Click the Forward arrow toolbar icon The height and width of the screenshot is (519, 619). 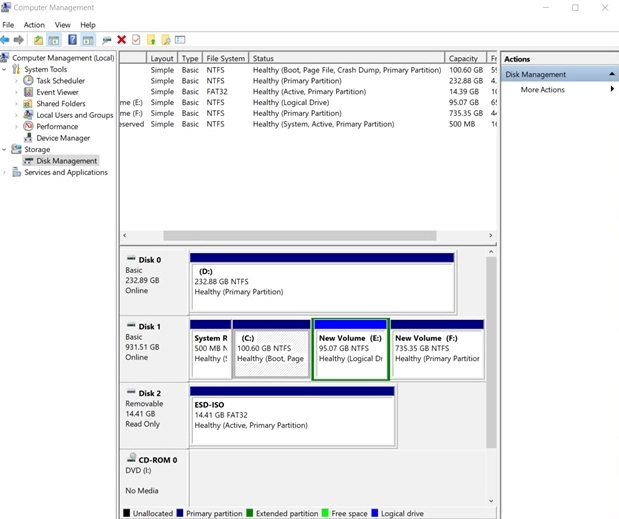pyautogui.click(x=19, y=40)
